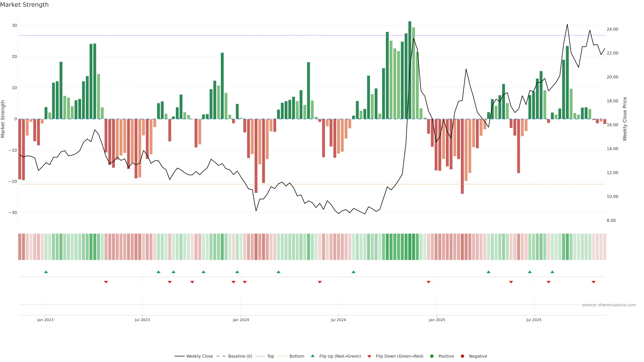Click the Jan 2025 x-axis label
644x362 pixels.
(437, 320)
